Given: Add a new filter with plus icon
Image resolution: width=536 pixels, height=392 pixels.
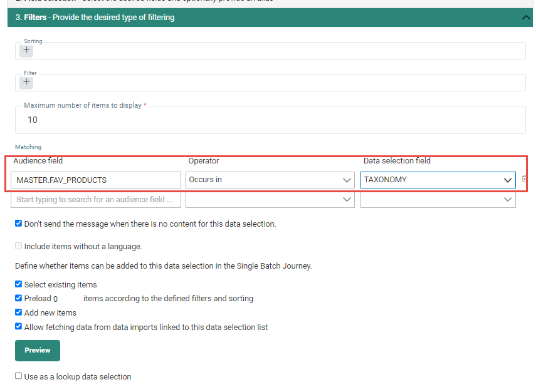Looking at the screenshot, I should tap(26, 82).
